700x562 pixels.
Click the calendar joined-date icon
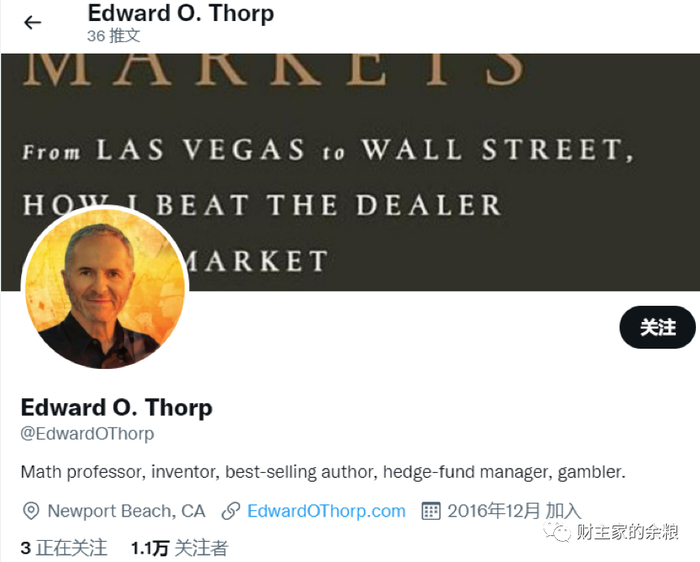point(431,511)
